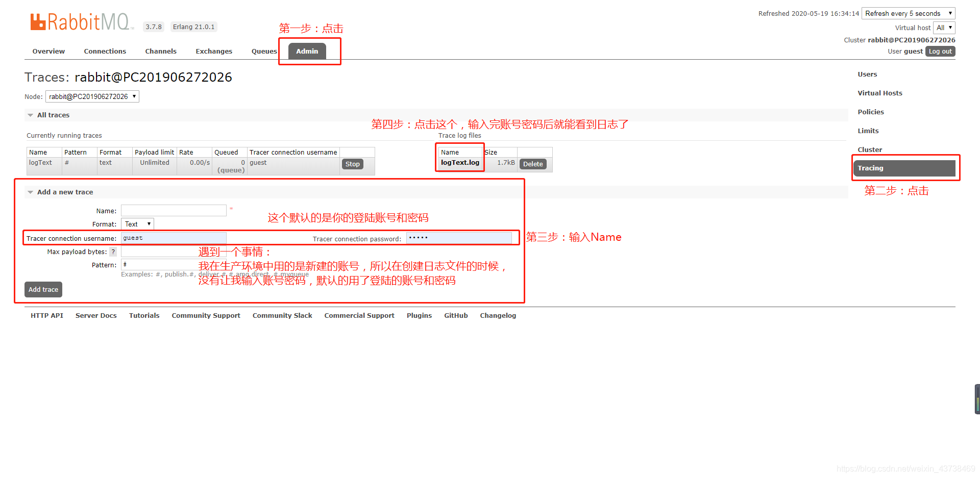
Task: Open the Commercial Support link
Action: tap(359, 315)
